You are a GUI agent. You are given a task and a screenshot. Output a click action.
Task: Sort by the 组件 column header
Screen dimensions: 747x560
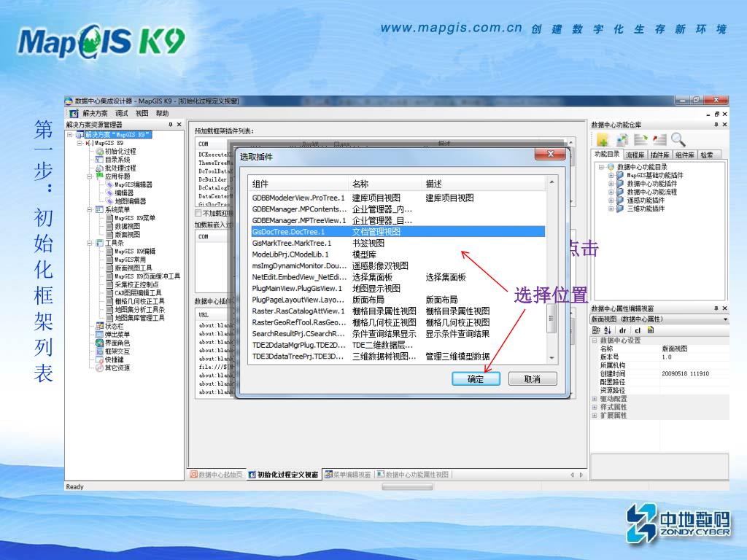[298, 184]
